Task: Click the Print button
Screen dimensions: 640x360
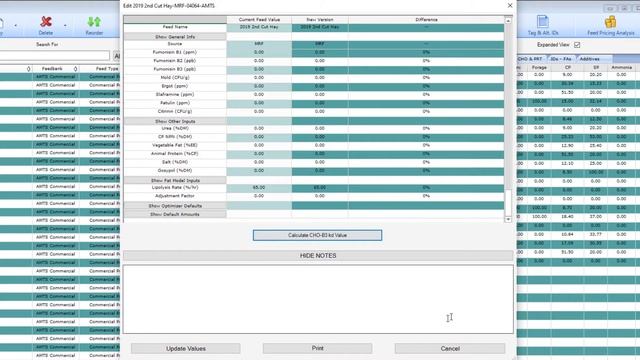Action: click(x=318, y=348)
